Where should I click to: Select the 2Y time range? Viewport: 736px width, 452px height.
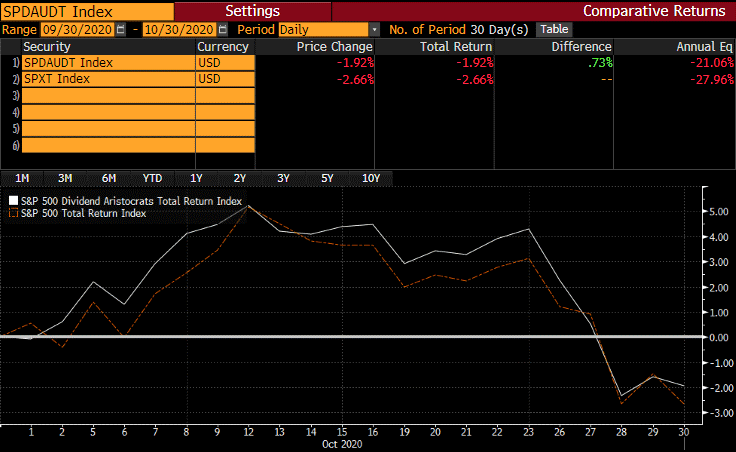pos(240,178)
